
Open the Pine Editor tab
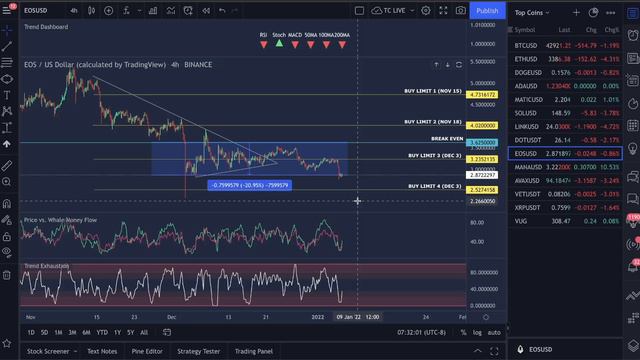147,351
